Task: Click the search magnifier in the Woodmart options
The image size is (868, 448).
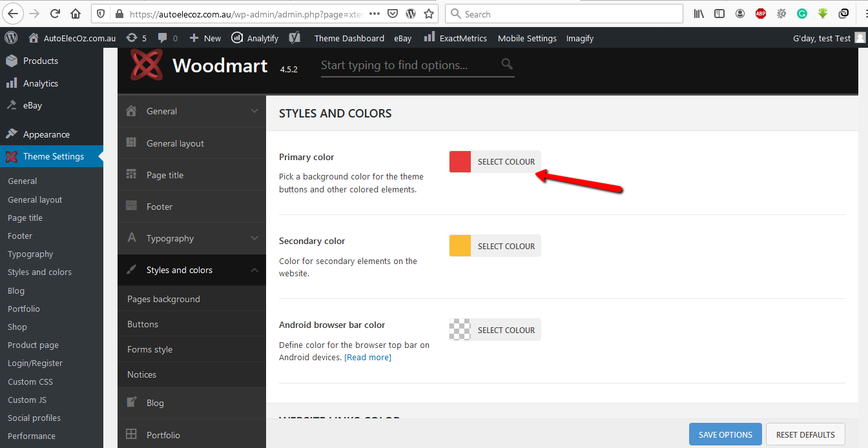Action: [507, 64]
